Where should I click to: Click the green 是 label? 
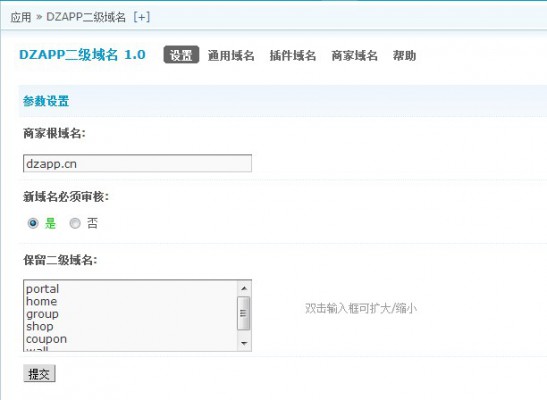pos(50,223)
